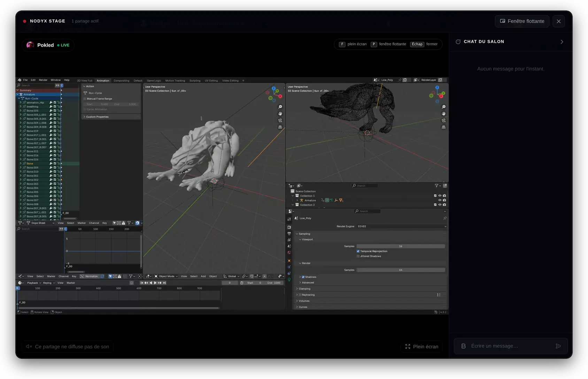Click the Pokled streamer avatar
This screenshot has height=379, width=588.
click(x=30, y=45)
